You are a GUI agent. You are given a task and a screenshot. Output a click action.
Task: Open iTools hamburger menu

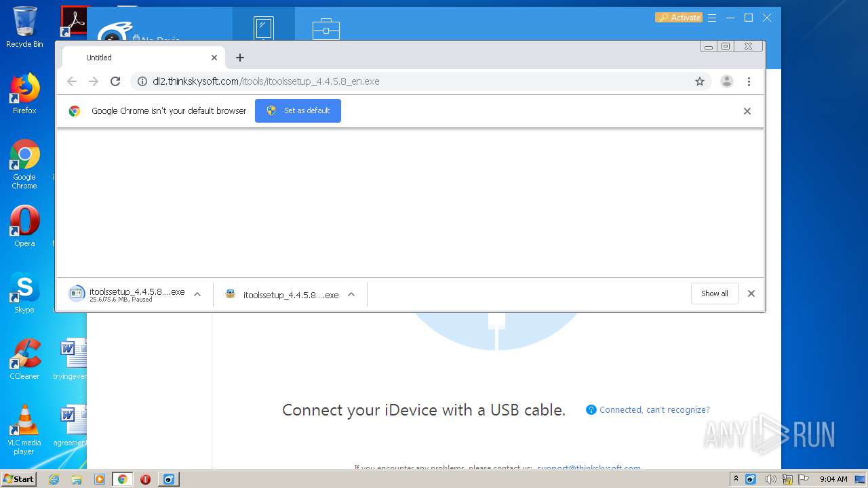coord(712,18)
